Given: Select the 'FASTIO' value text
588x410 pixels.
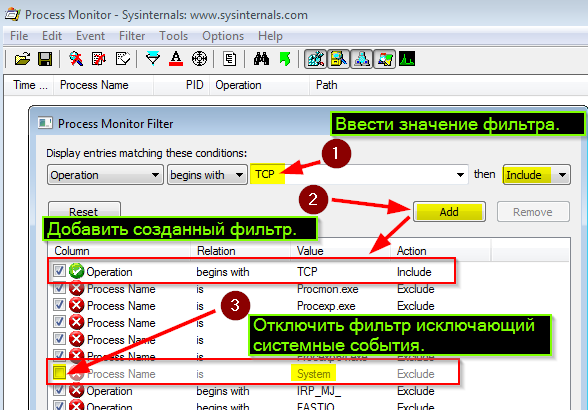Looking at the screenshot, I should click(x=316, y=406).
